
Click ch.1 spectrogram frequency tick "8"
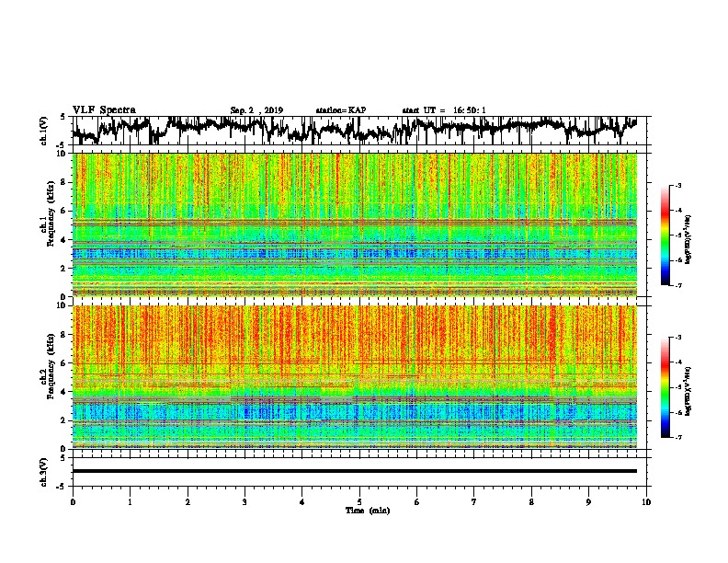pos(63,182)
